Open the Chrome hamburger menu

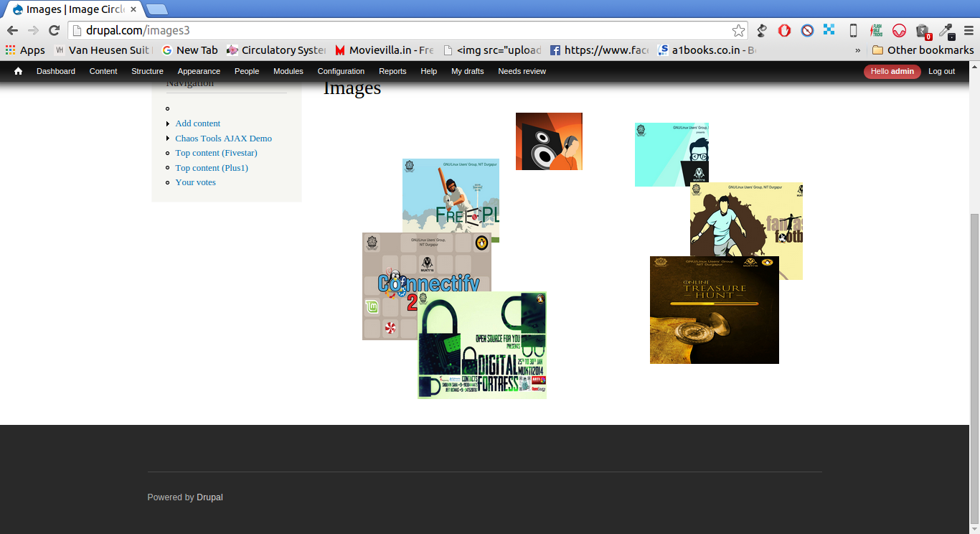[x=968, y=30]
